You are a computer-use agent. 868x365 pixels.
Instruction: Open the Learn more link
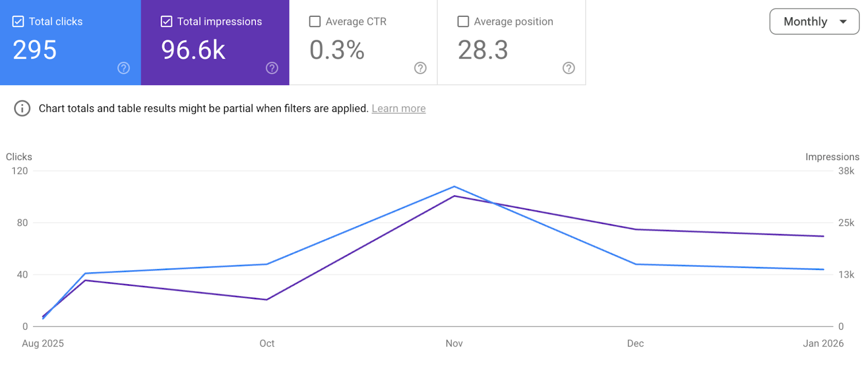(398, 108)
